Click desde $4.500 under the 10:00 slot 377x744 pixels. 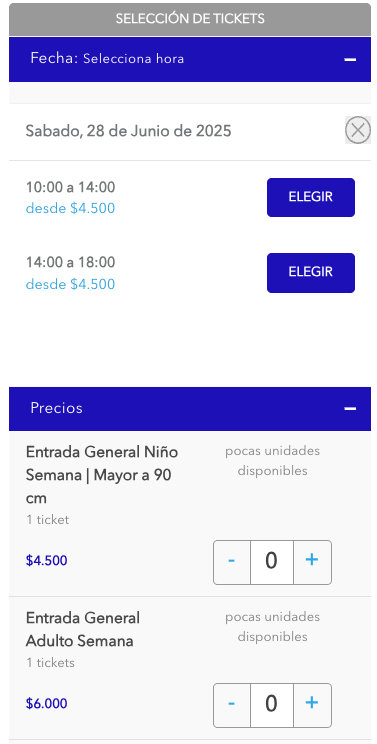[x=70, y=208]
